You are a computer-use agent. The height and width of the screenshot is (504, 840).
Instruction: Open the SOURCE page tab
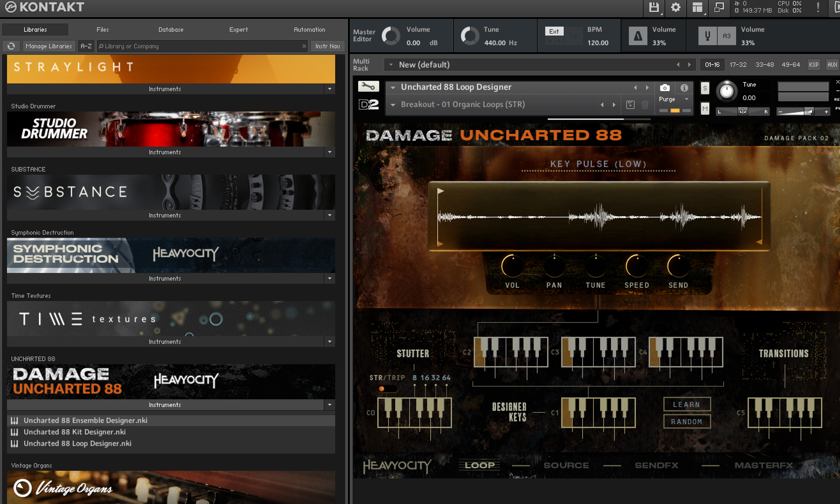tap(566, 465)
